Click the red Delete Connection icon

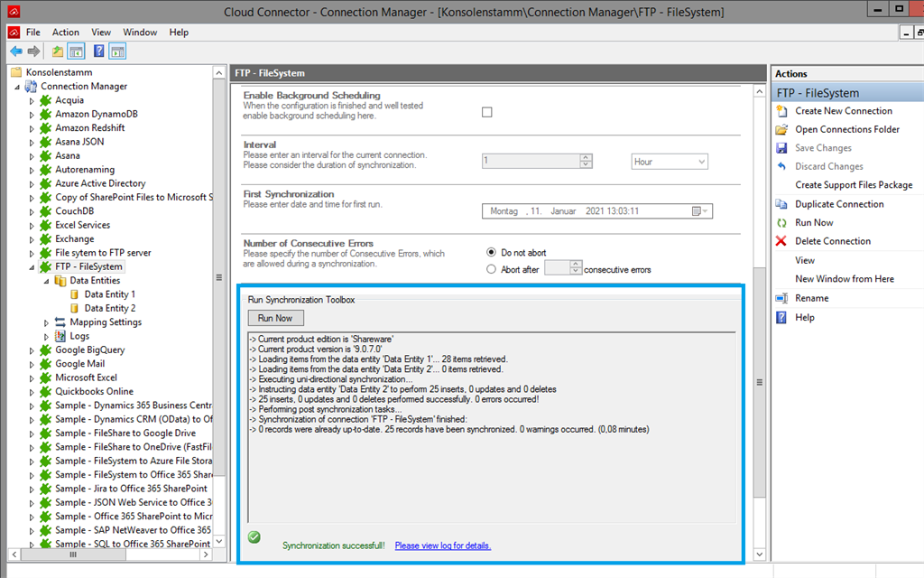(781, 241)
